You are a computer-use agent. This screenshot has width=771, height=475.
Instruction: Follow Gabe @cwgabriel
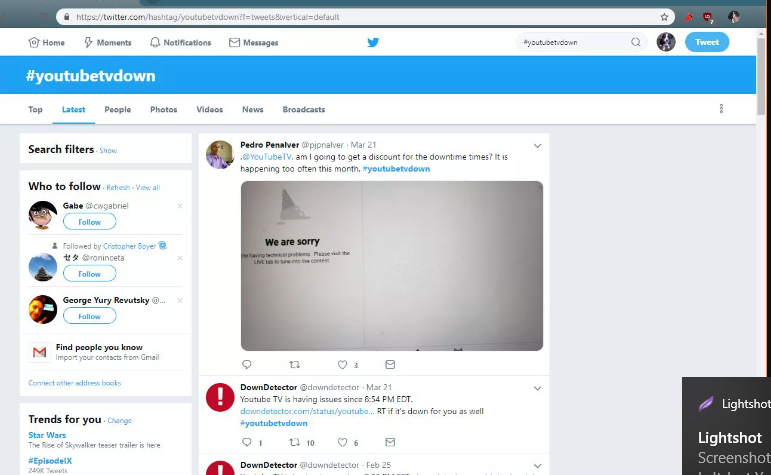pyautogui.click(x=89, y=222)
